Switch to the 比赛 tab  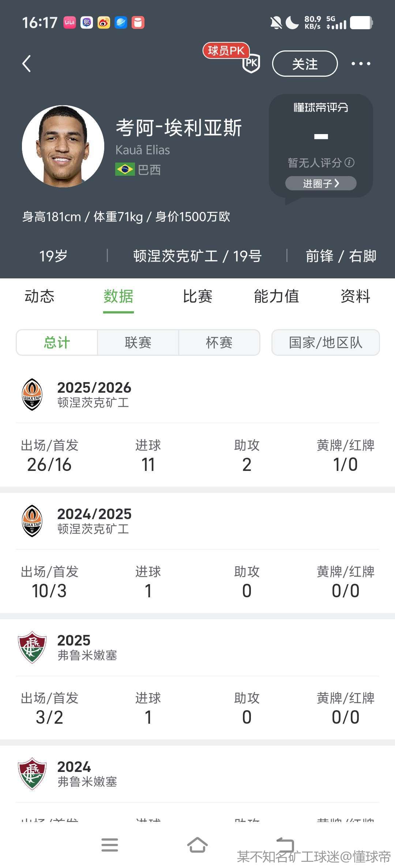197,296
